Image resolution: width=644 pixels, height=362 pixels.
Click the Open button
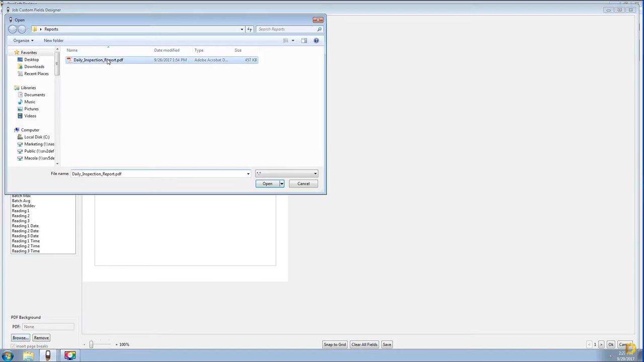267,184
